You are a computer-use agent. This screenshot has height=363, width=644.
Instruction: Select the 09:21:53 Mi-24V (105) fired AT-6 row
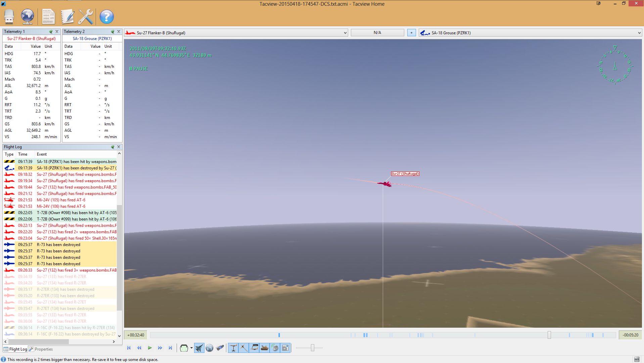[x=60, y=200]
